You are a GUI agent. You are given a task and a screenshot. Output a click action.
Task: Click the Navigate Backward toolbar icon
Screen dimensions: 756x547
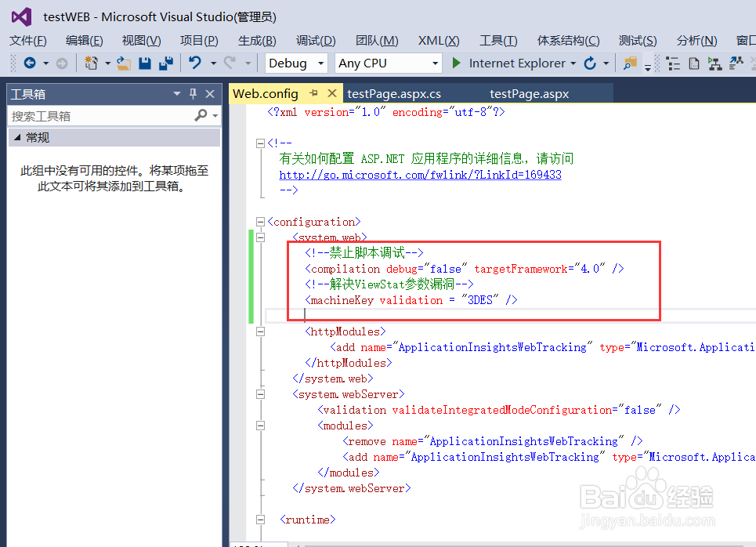point(28,63)
